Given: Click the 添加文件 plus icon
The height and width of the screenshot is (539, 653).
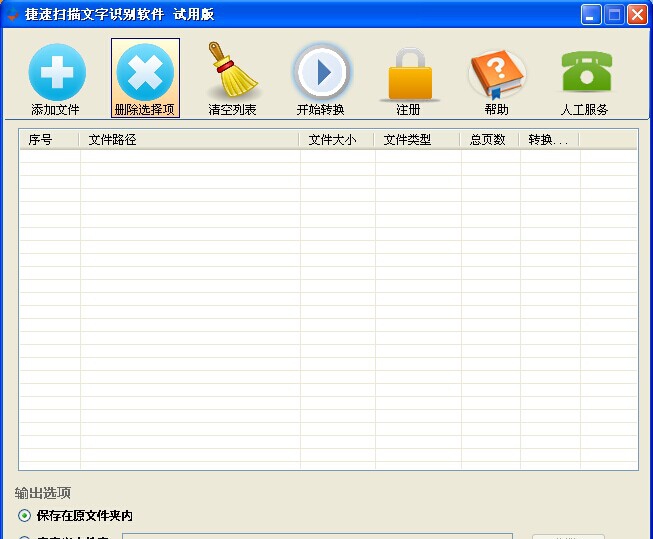Looking at the screenshot, I should (x=57, y=72).
